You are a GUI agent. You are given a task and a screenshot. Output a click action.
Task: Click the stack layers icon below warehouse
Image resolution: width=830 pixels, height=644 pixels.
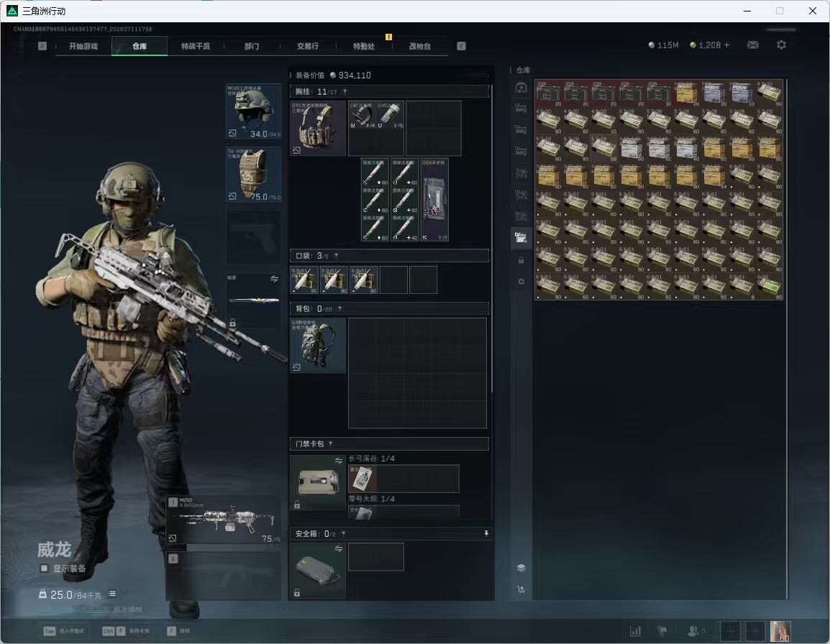(521, 568)
